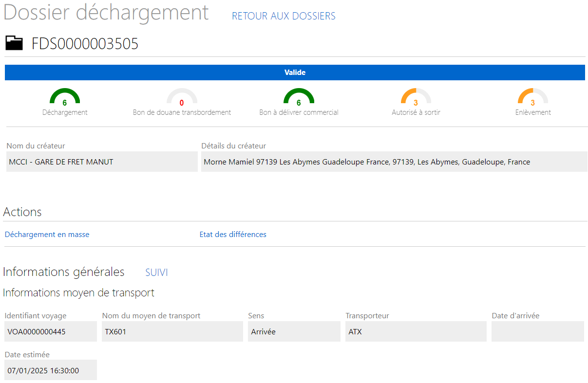Click the orange Enlèvement gauge

(532, 98)
